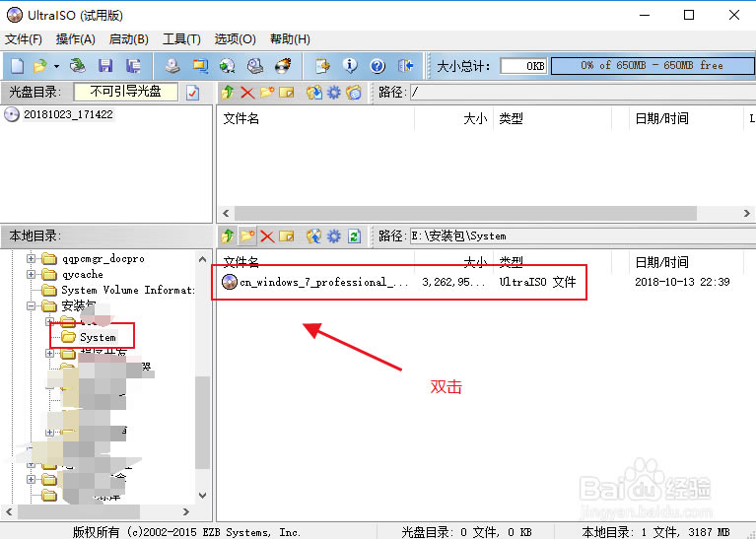Sort disc files by 类型 column header
Screen dimensions: 756x539
(553, 118)
